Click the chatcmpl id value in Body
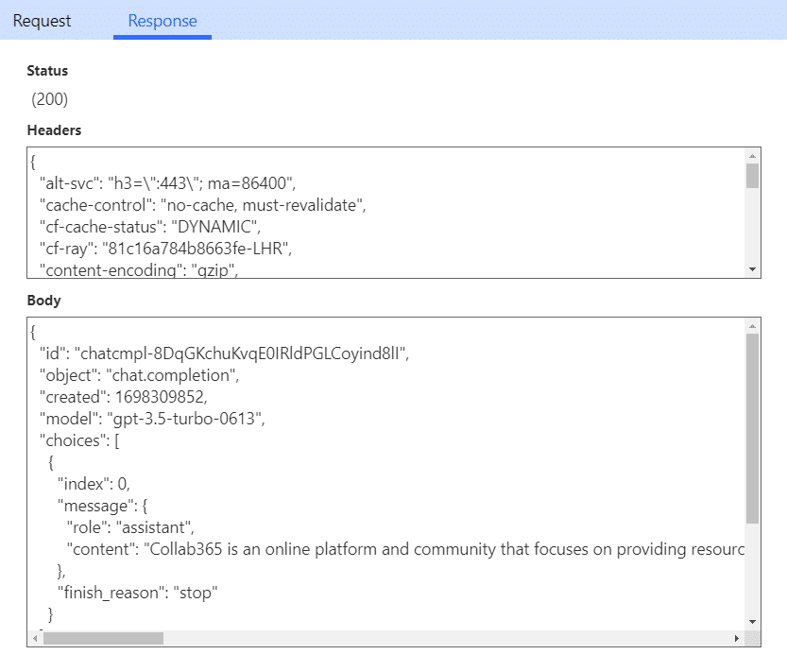787x672 pixels. (240, 353)
